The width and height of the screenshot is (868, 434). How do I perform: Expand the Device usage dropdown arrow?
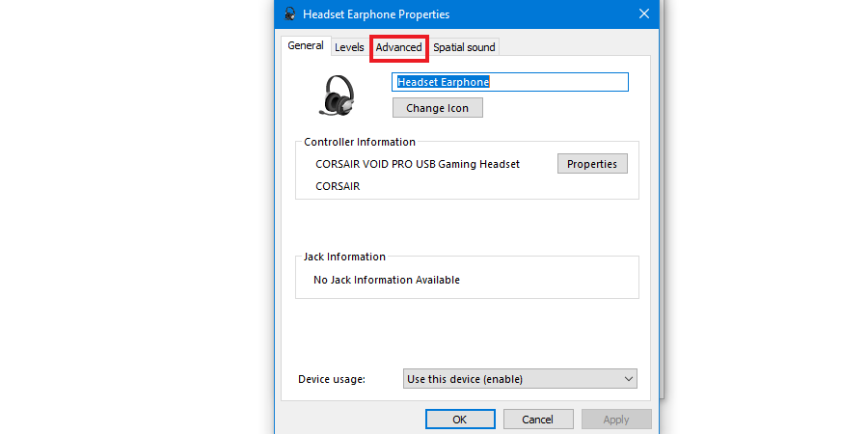tap(628, 379)
